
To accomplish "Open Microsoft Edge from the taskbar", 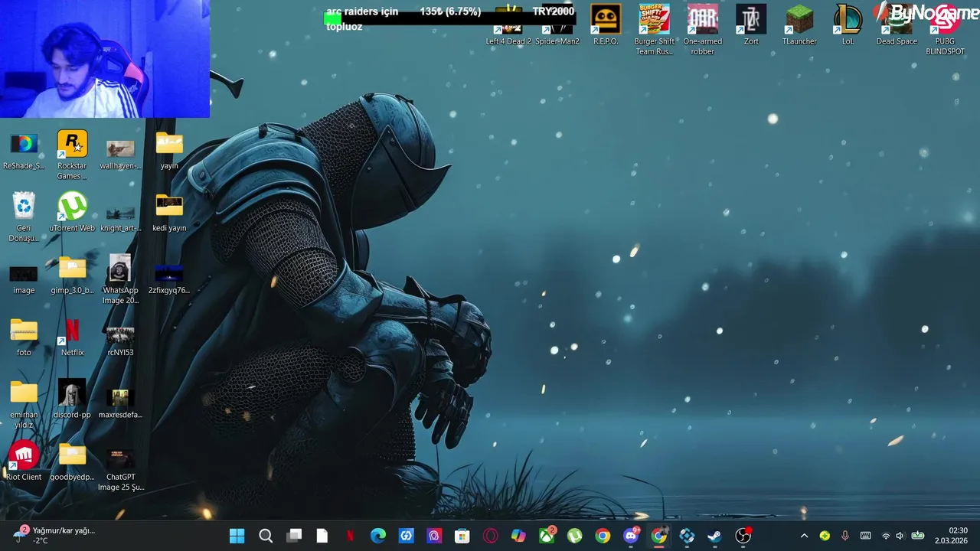I will pos(378,536).
